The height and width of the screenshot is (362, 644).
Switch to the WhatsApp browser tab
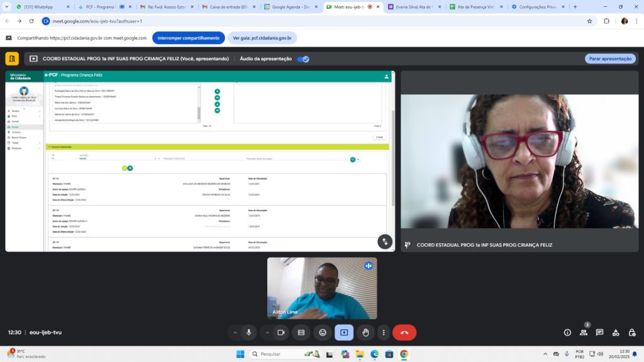pyautogui.click(x=38, y=7)
